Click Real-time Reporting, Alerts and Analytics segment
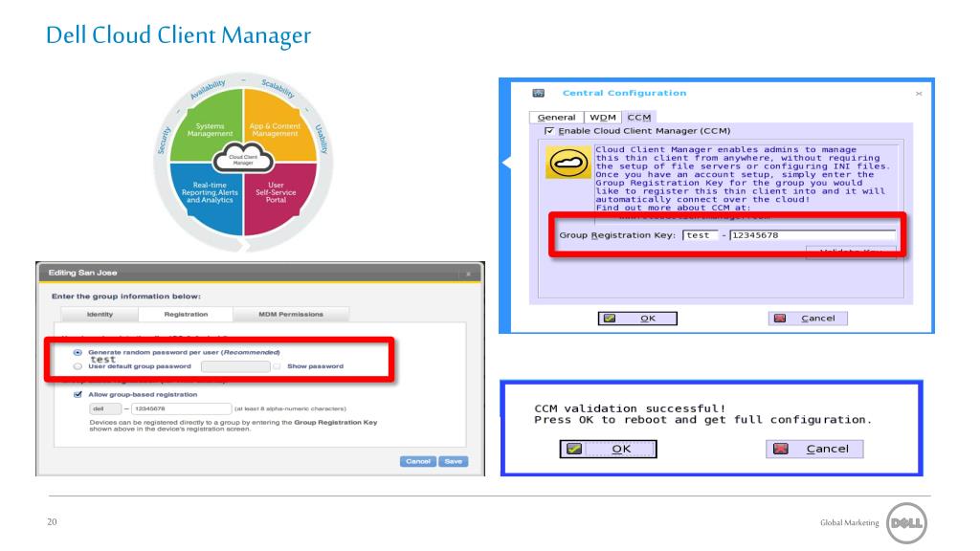 point(210,193)
